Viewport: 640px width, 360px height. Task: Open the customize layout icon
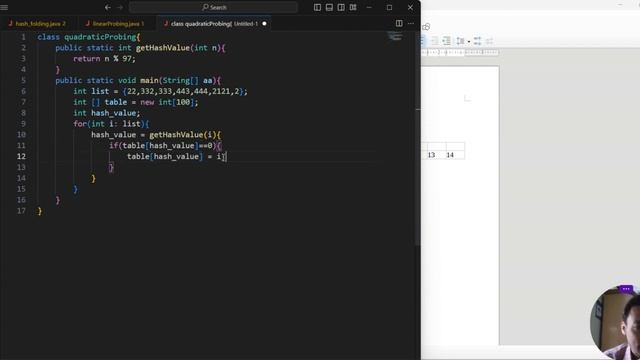pos(353,7)
